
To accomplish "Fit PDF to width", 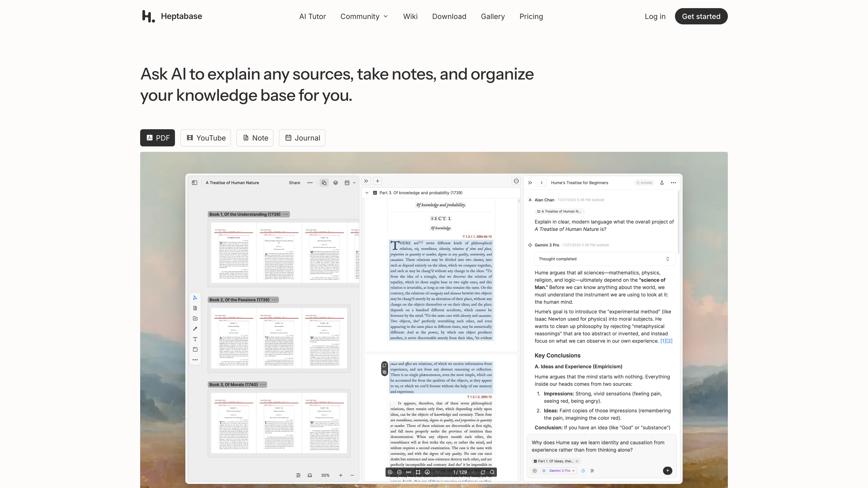I will point(408,472).
